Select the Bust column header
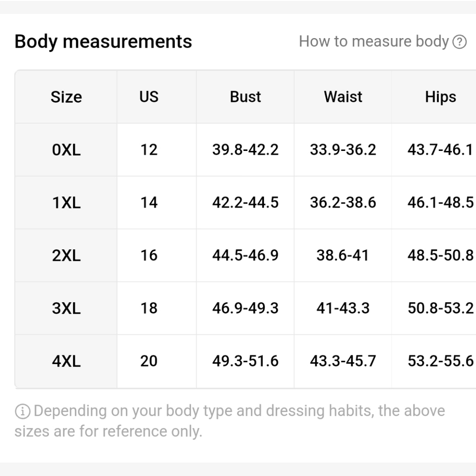Image resolution: width=476 pixels, height=476 pixels. [x=245, y=97]
